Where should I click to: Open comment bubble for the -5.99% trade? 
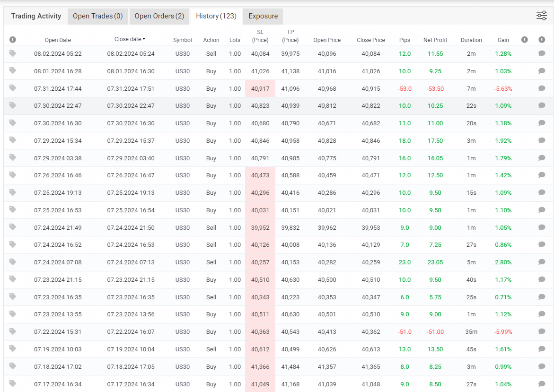pos(542,331)
